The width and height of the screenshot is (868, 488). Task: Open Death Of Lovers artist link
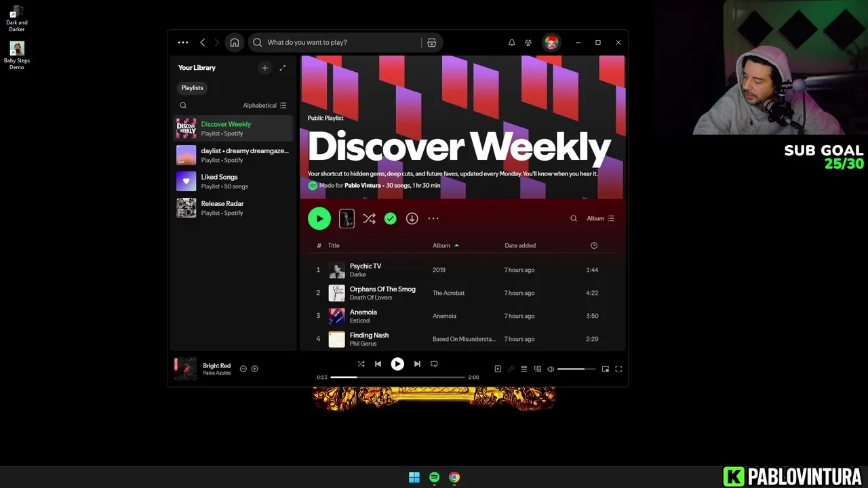(371, 298)
